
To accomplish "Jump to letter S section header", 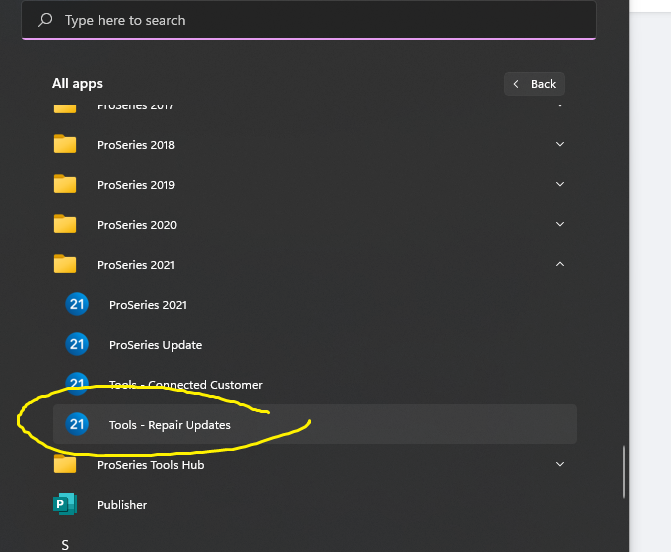I will [65, 544].
